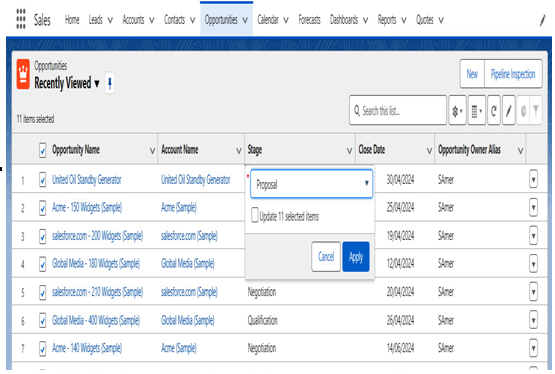Open the display-as table layout icon
The height and width of the screenshot is (374, 555).
coord(476,111)
